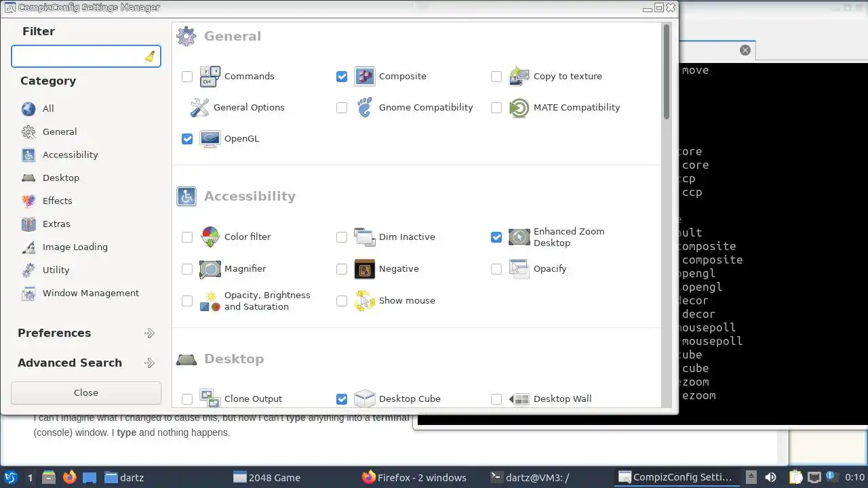Open the Clone Output plugin icon

coord(210,399)
